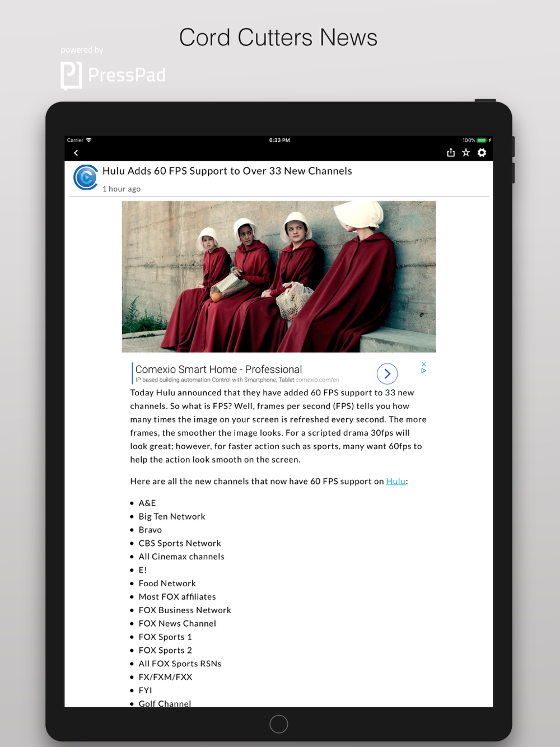This screenshot has height=747, width=560.
Task: Open settings gear icon
Action: [482, 152]
